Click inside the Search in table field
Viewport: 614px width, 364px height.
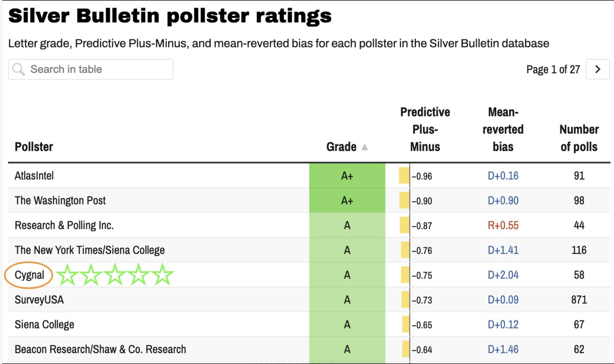[96, 69]
